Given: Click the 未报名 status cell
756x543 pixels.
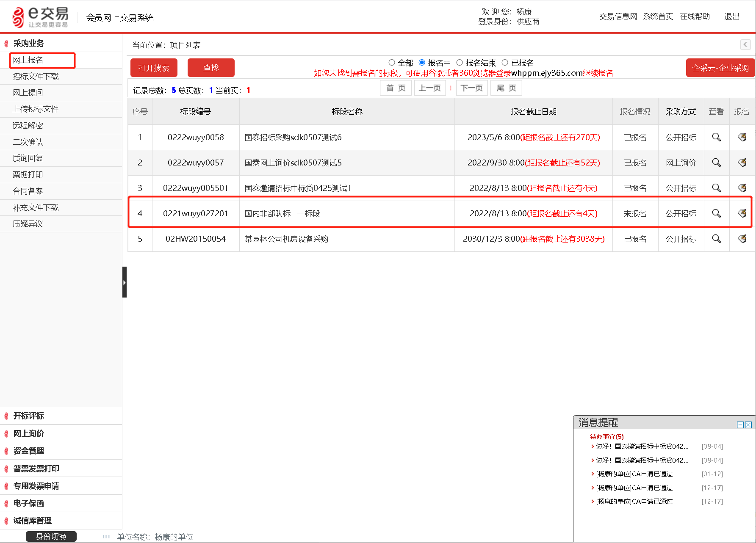Looking at the screenshot, I should (x=635, y=214).
